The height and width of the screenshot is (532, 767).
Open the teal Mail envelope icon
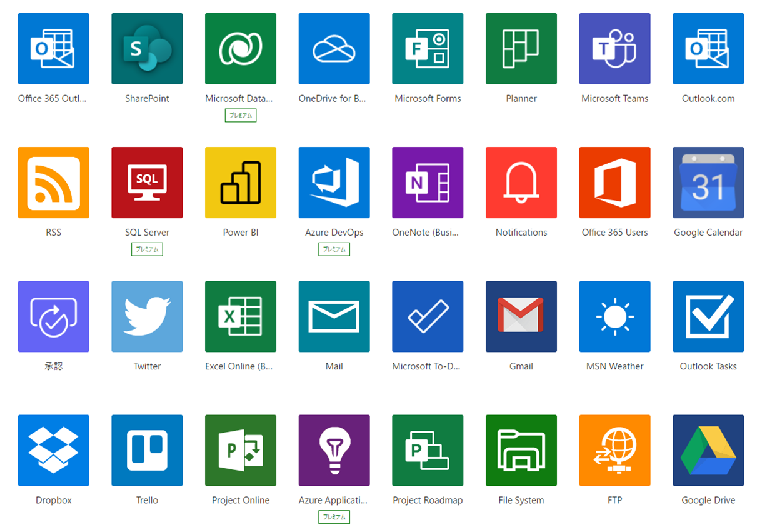click(x=334, y=316)
